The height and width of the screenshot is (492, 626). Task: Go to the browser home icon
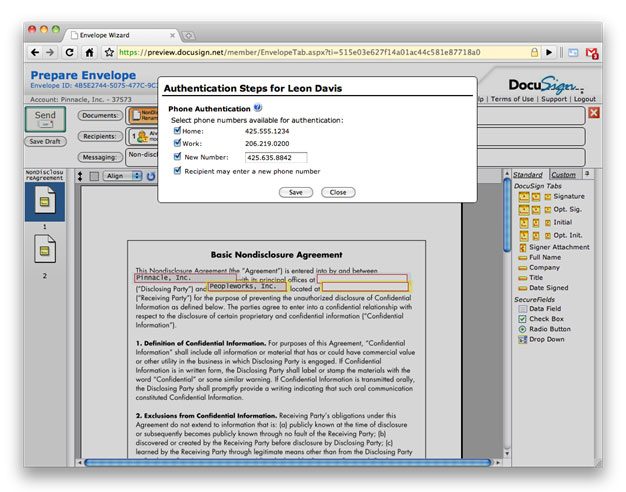[x=89, y=52]
